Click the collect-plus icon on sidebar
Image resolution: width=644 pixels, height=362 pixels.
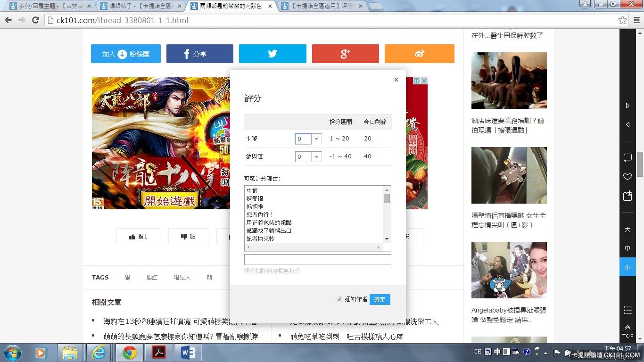click(627, 196)
